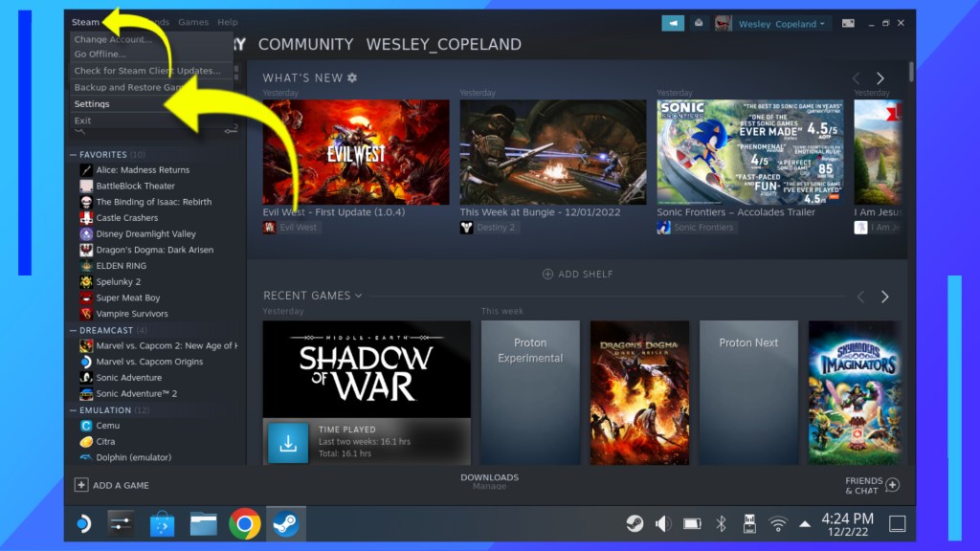Click Check for Steam Client Updates
Image resolution: width=980 pixels, height=551 pixels.
point(146,71)
